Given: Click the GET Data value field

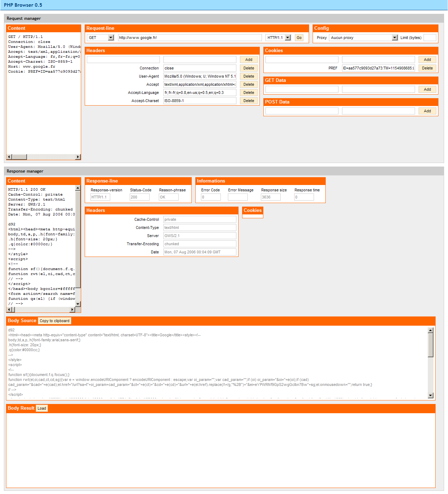Looking at the screenshot, I should [379, 89].
